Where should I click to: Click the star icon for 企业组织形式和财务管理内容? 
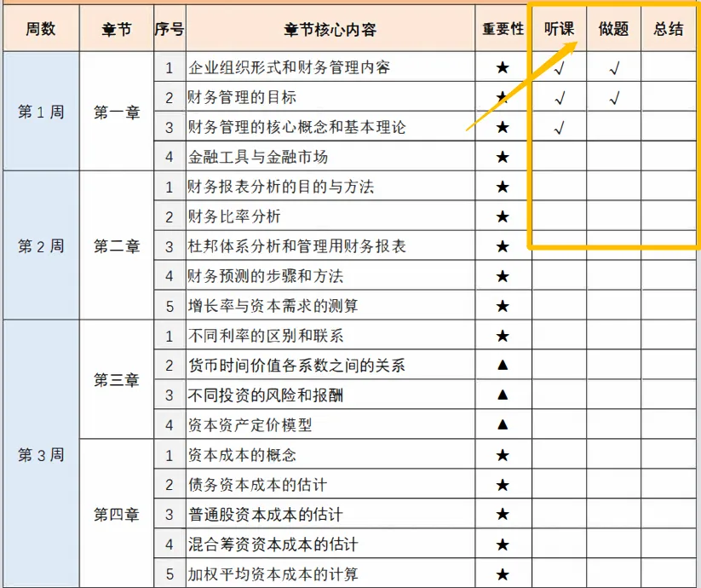[x=503, y=67]
